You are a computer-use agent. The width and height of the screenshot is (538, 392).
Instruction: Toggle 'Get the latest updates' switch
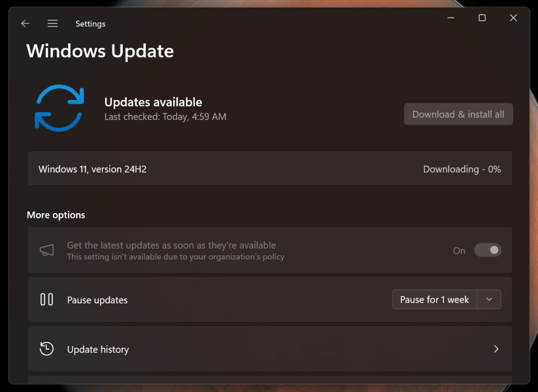[487, 250]
